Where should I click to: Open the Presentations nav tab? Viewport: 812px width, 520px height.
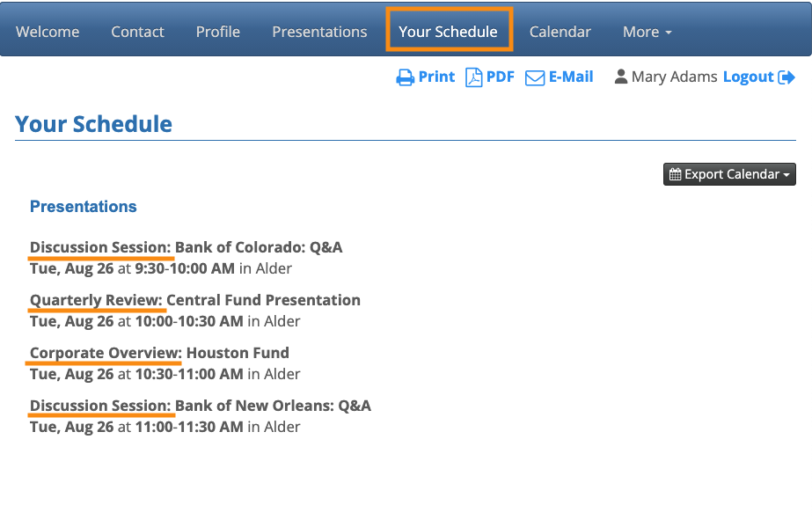click(x=319, y=32)
